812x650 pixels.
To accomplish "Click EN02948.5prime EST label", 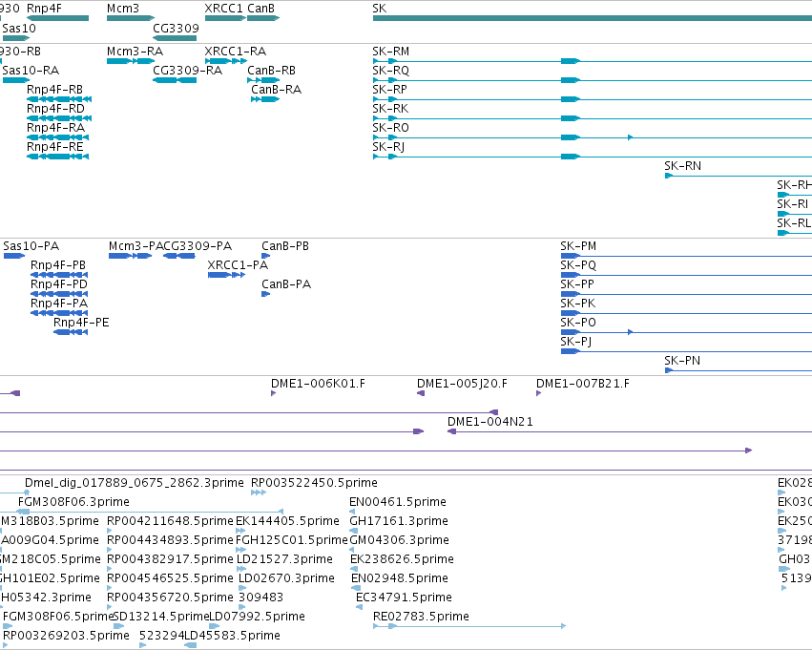I will point(400,578).
